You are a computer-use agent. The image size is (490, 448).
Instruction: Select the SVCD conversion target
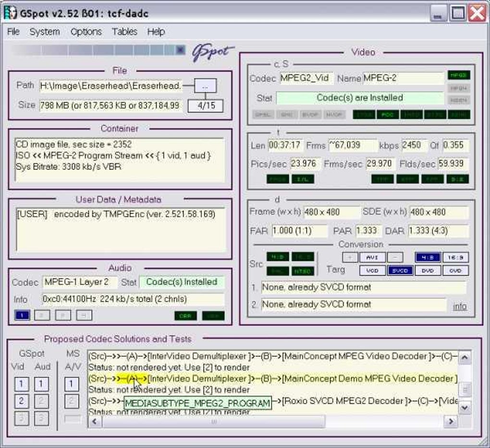[x=400, y=270]
